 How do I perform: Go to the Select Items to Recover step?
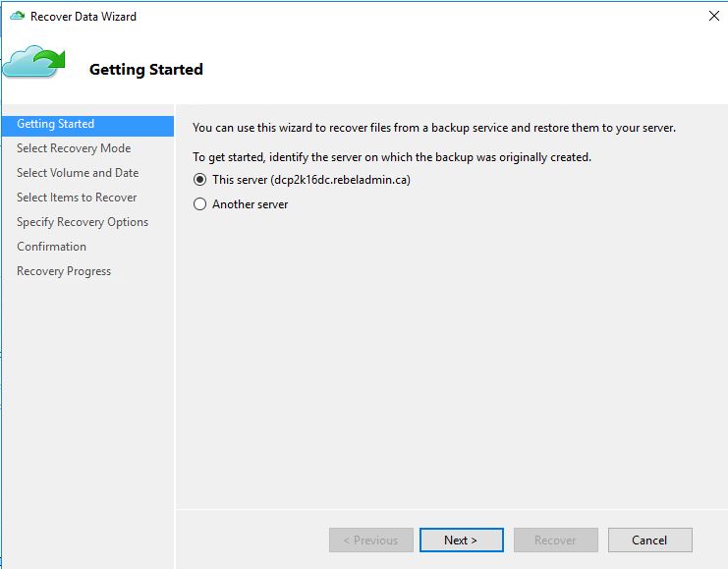pos(77,198)
